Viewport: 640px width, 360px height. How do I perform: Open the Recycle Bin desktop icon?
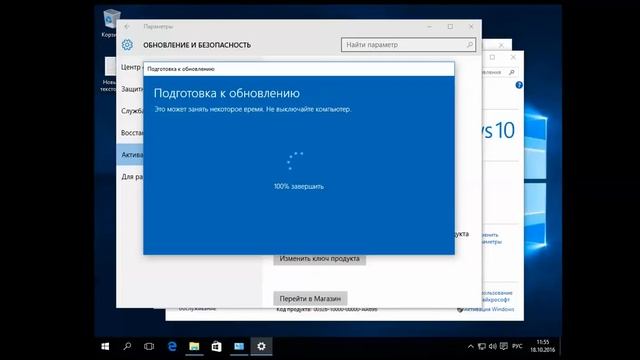110,23
